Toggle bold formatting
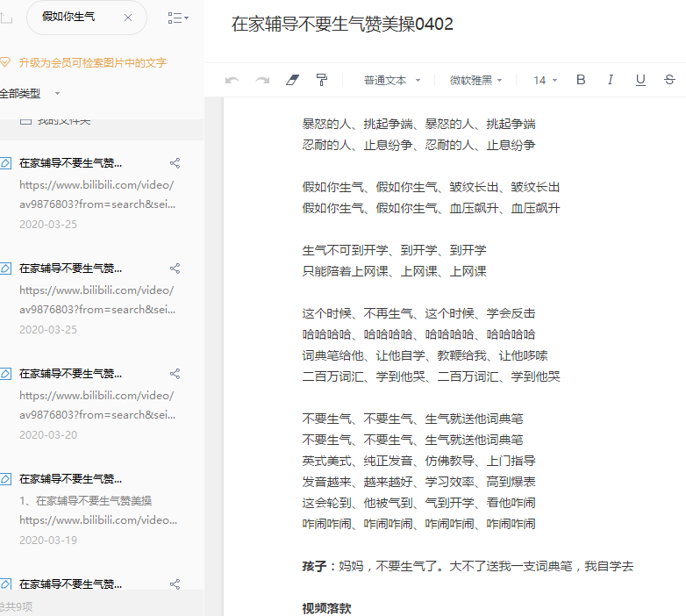 click(x=581, y=80)
